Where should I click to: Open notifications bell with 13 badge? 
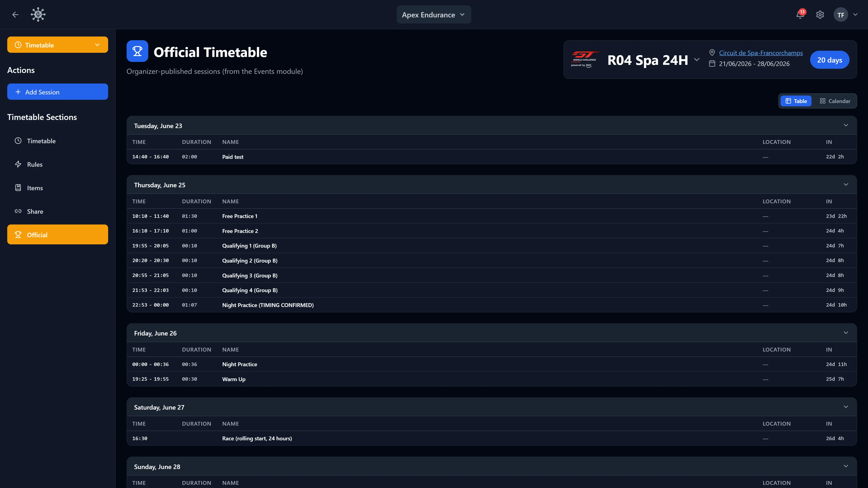800,14
